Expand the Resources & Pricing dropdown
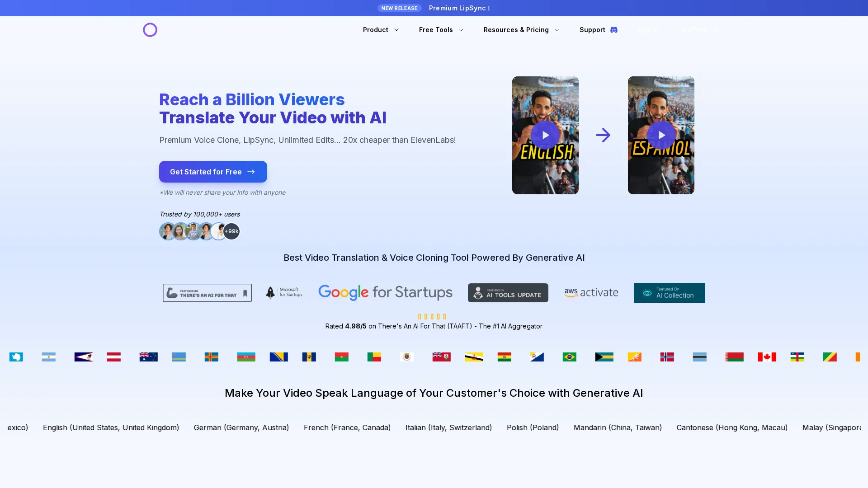 [521, 30]
